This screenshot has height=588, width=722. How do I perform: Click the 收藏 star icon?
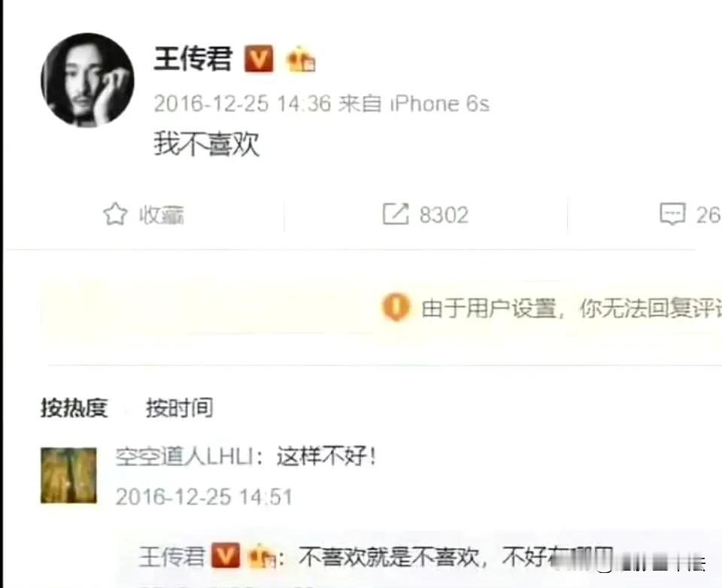click(x=114, y=214)
